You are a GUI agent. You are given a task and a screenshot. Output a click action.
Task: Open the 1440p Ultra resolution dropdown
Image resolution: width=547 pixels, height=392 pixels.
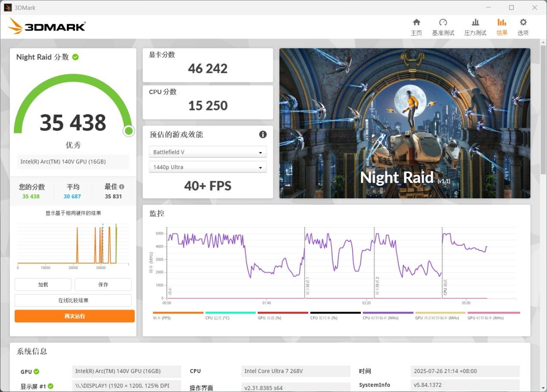[x=207, y=167]
